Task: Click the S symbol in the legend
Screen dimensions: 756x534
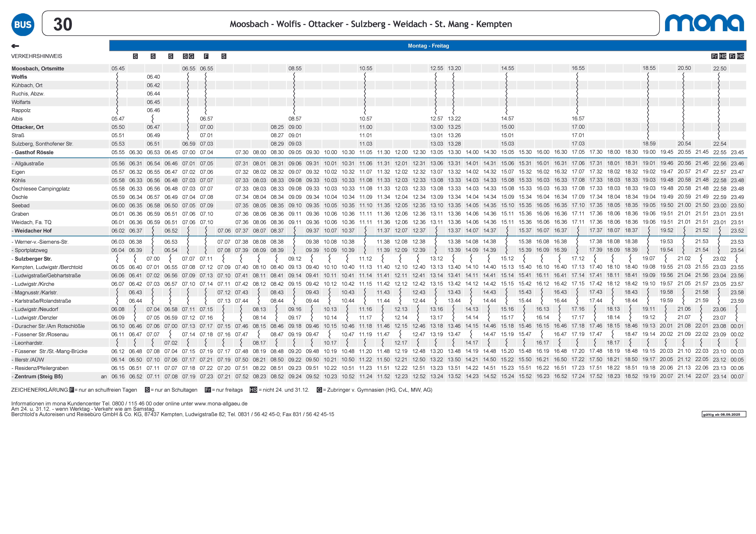Action: tap(147, 390)
